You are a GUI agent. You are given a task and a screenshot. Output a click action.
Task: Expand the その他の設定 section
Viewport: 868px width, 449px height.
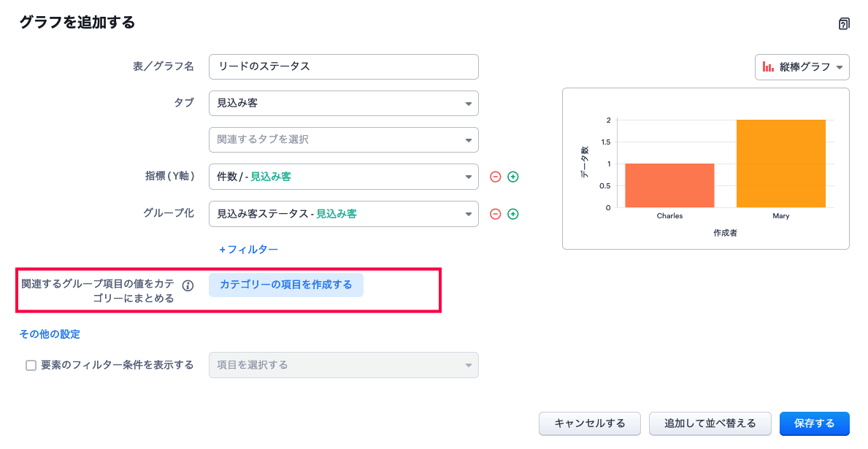coord(50,334)
